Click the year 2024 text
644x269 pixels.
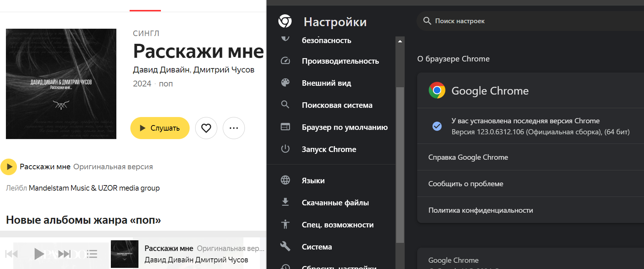pos(142,84)
